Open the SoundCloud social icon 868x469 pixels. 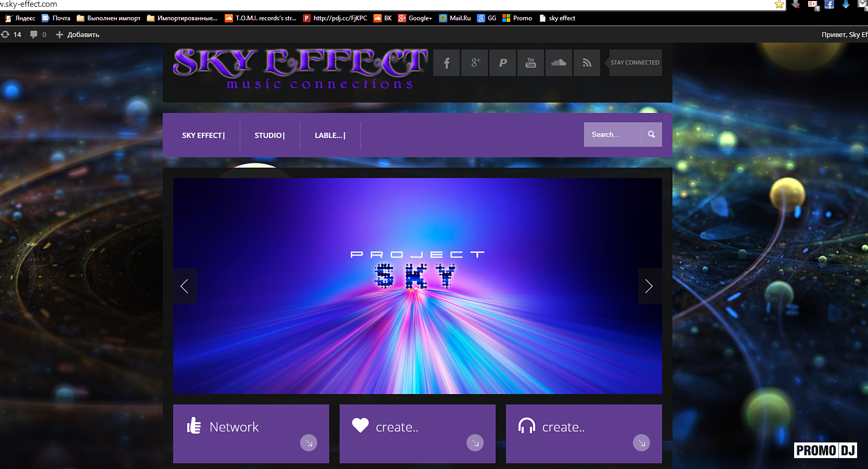[559, 63]
